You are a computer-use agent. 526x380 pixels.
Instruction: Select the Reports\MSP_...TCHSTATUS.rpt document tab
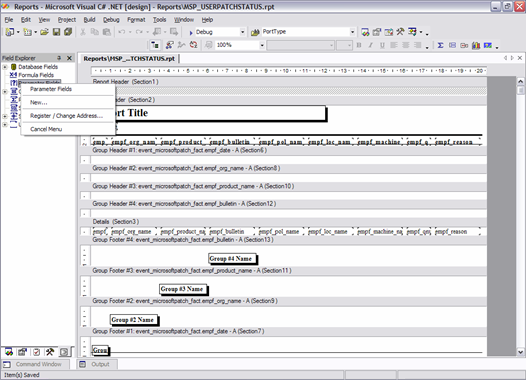(x=129, y=59)
